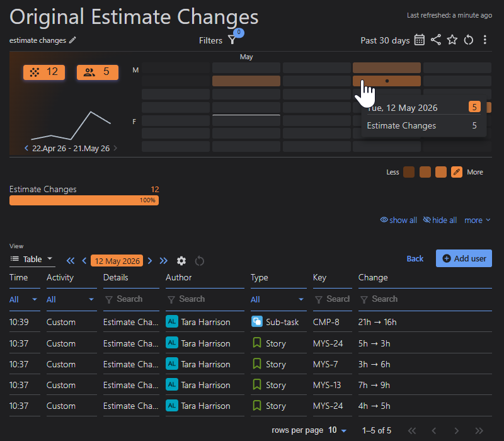Click the pagination next page icon
504x441 pixels.
click(x=456, y=430)
